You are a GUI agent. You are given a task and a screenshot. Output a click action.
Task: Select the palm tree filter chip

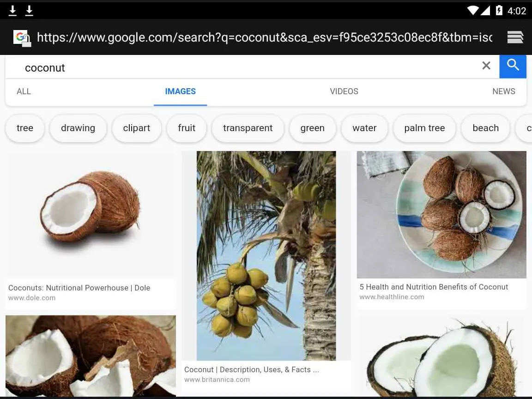[x=424, y=128]
